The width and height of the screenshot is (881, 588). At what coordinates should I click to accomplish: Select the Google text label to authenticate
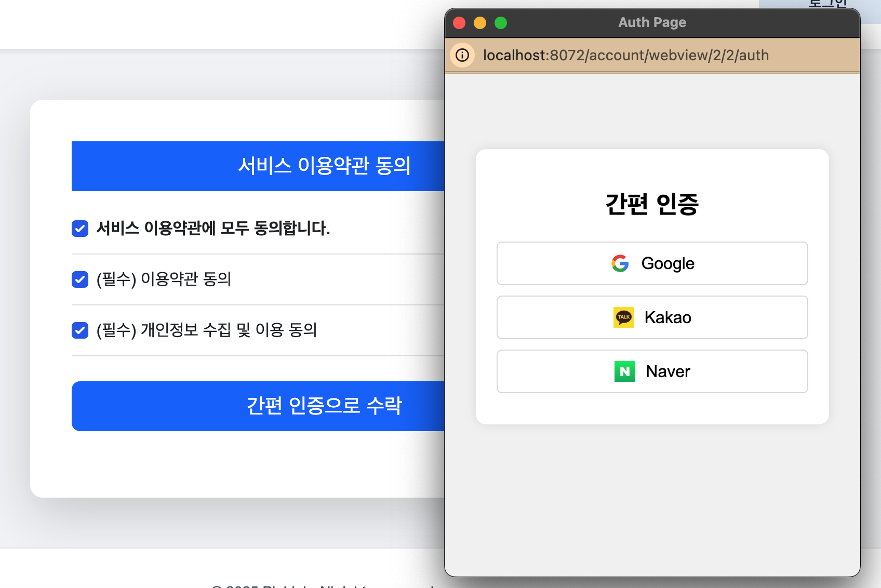point(668,263)
